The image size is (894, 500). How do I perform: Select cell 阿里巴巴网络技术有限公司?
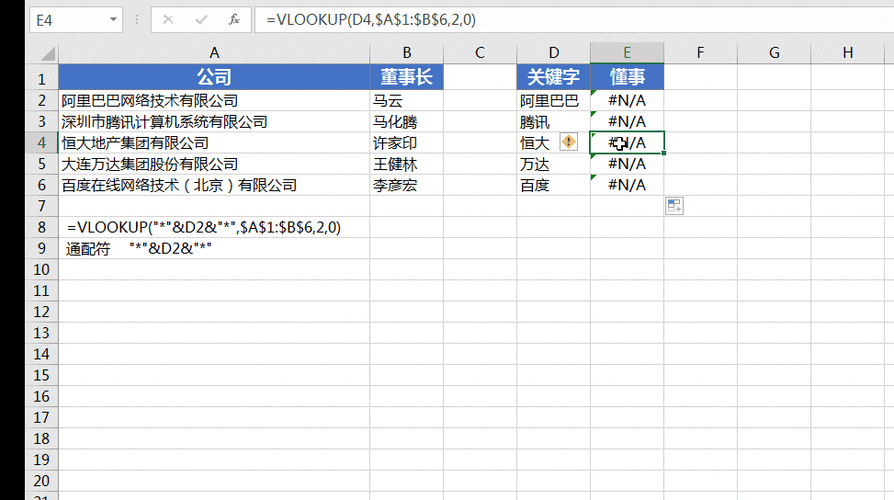214,100
